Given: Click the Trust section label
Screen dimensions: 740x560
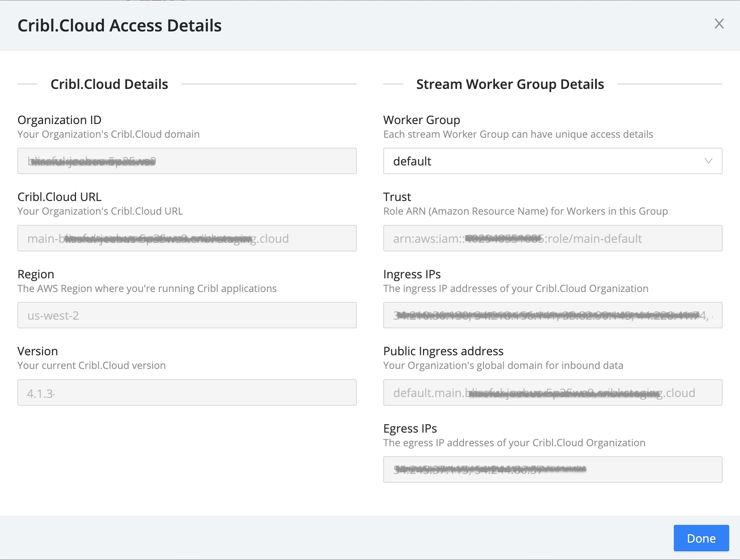Looking at the screenshot, I should pyautogui.click(x=396, y=196).
